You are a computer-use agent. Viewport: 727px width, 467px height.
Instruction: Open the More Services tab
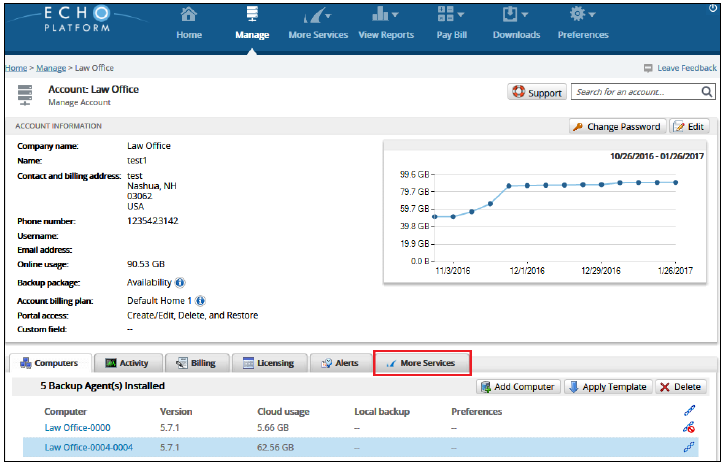(422, 363)
